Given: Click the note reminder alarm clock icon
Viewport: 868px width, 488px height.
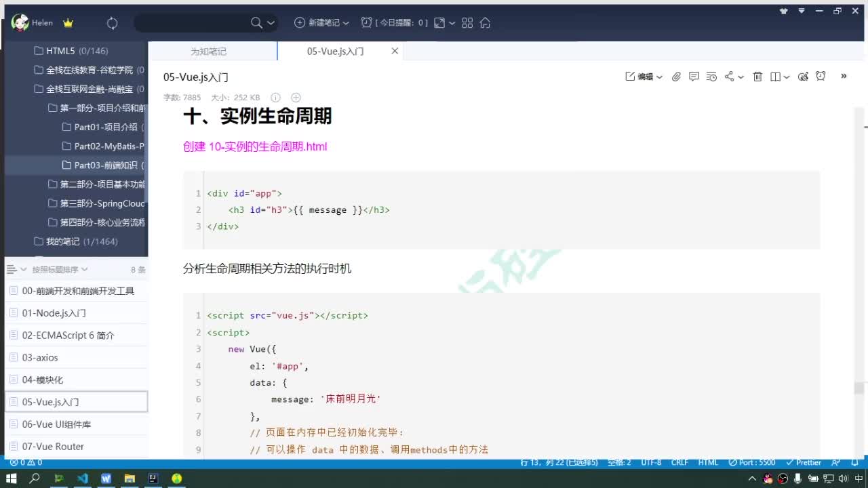Looking at the screenshot, I should pos(821,77).
